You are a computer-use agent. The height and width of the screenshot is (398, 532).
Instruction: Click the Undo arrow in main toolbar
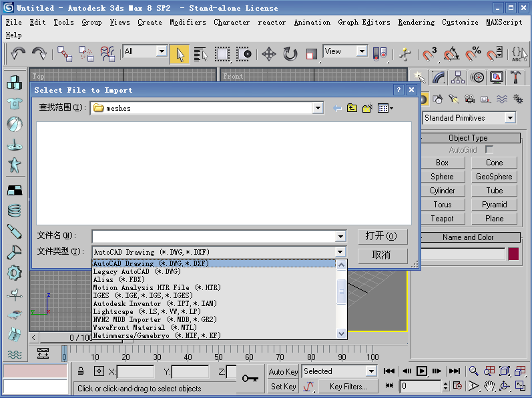[17, 53]
